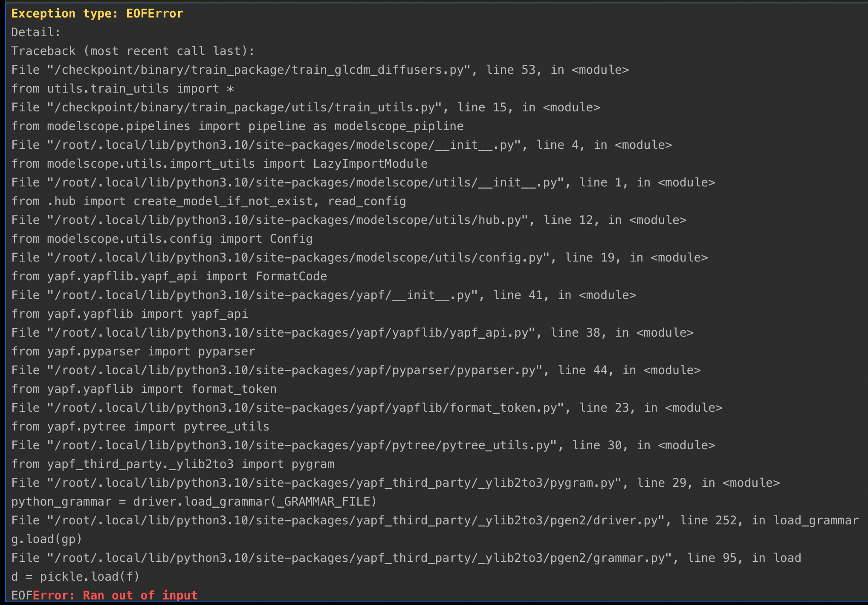Click the yapf/__init__.py line 41 entry
Image resolution: width=868 pixels, height=605 pixels.
pyautogui.click(x=324, y=295)
